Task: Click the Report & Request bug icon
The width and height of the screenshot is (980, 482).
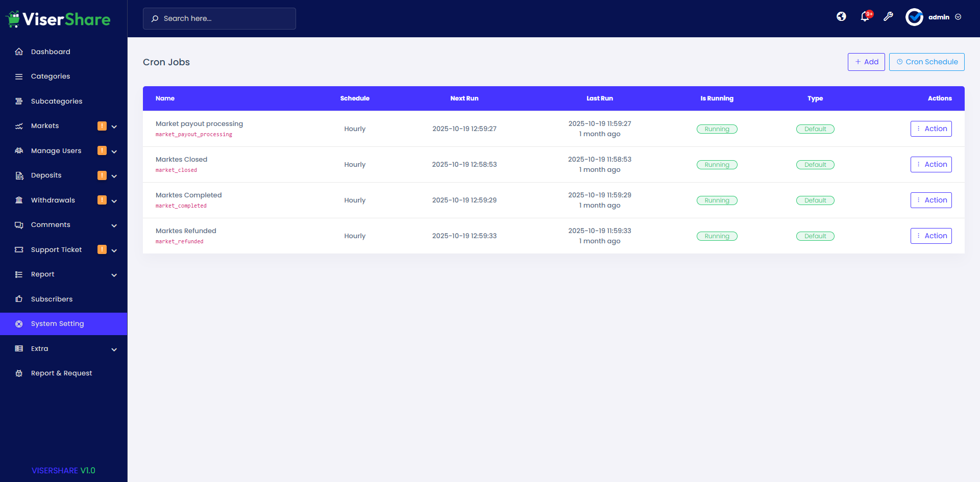Action: (19, 373)
